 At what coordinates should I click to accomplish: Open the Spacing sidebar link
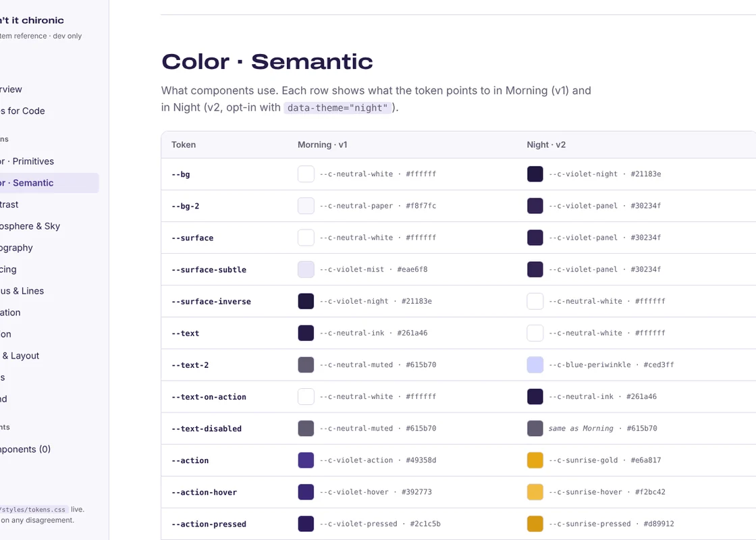click(8, 269)
